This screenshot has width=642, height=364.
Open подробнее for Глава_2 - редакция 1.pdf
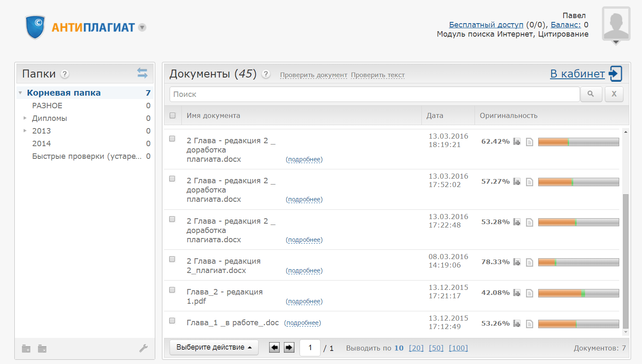[304, 301]
